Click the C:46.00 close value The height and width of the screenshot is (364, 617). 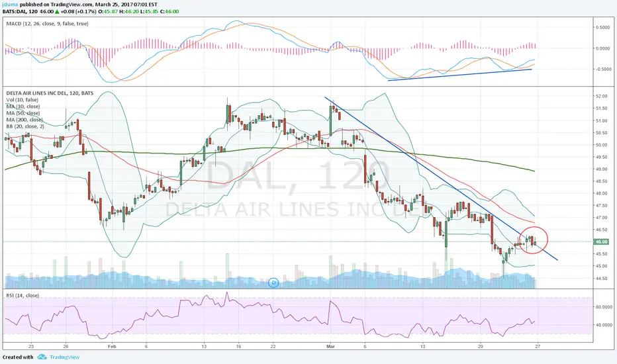tap(169, 11)
